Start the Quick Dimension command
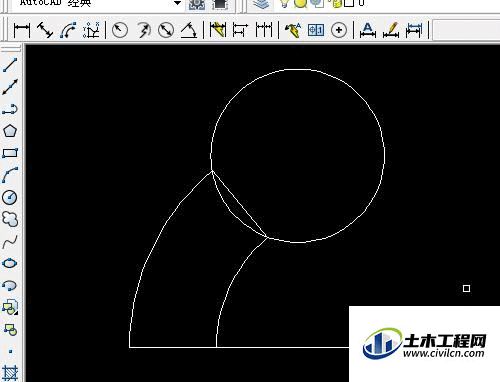 click(x=218, y=30)
